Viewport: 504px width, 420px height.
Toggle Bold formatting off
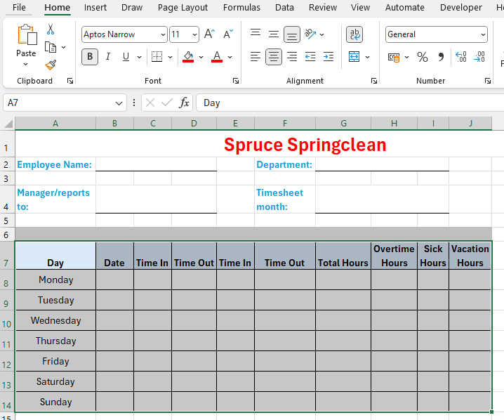pyautogui.click(x=90, y=57)
